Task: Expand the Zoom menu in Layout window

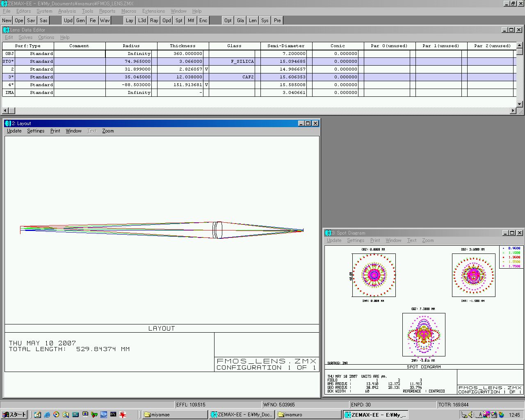Action: pos(108,131)
